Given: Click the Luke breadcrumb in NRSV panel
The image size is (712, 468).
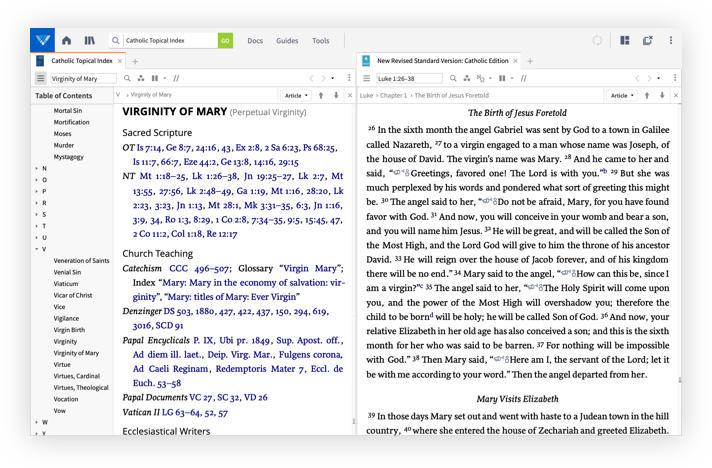Looking at the screenshot, I should [366, 95].
